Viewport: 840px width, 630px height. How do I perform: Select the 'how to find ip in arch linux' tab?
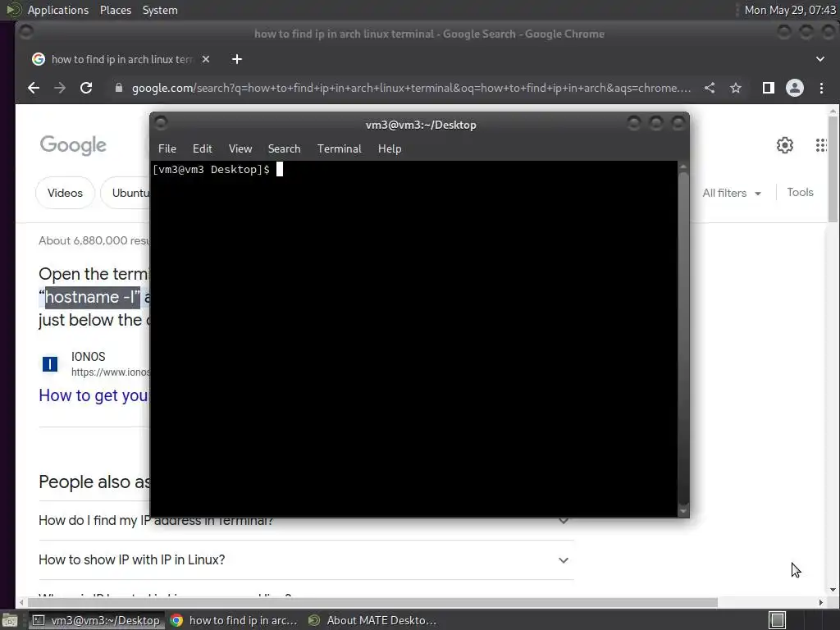[121, 59]
